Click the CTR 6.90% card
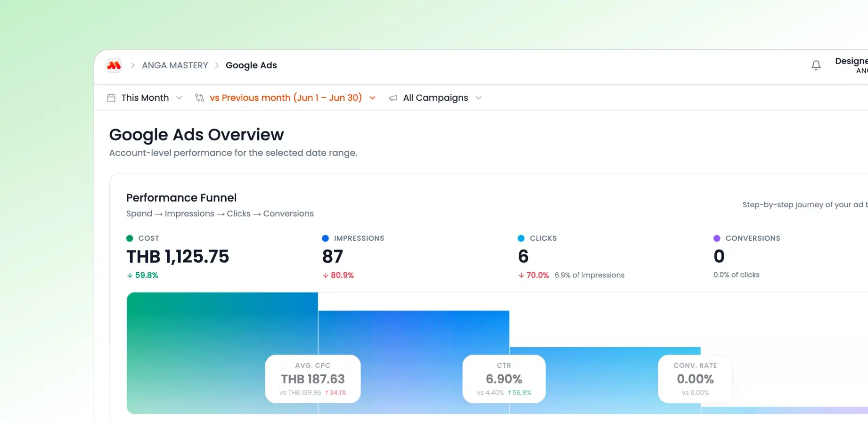 point(504,379)
